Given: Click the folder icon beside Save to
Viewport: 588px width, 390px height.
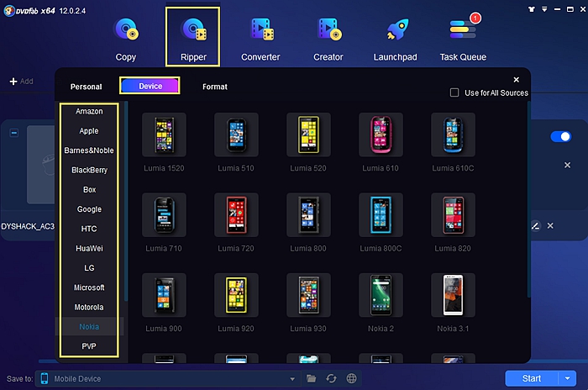Looking at the screenshot, I should 312,379.
